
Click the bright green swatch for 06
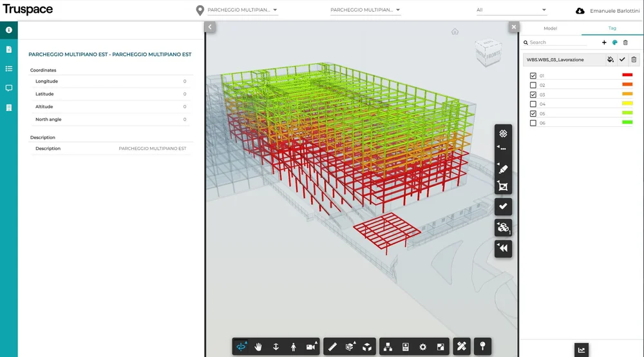click(627, 122)
